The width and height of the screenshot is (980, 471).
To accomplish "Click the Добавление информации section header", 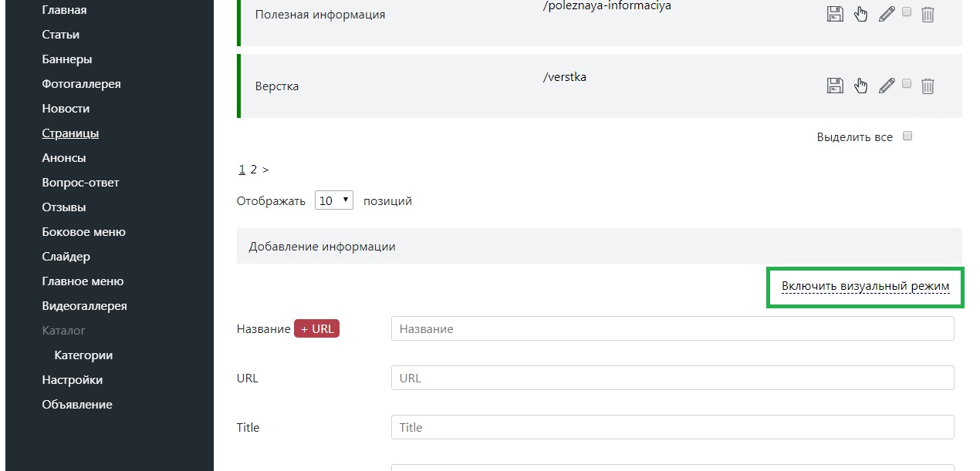I will [x=600, y=246].
